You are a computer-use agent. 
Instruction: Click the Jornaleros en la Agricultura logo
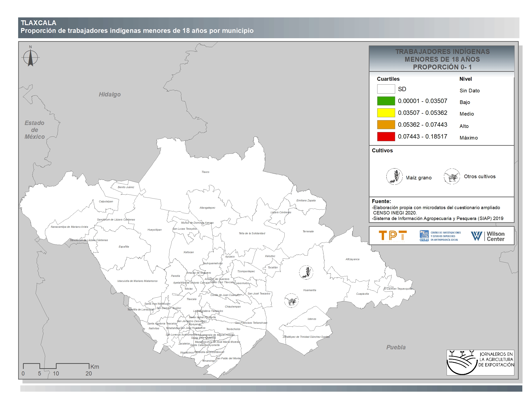click(480, 362)
